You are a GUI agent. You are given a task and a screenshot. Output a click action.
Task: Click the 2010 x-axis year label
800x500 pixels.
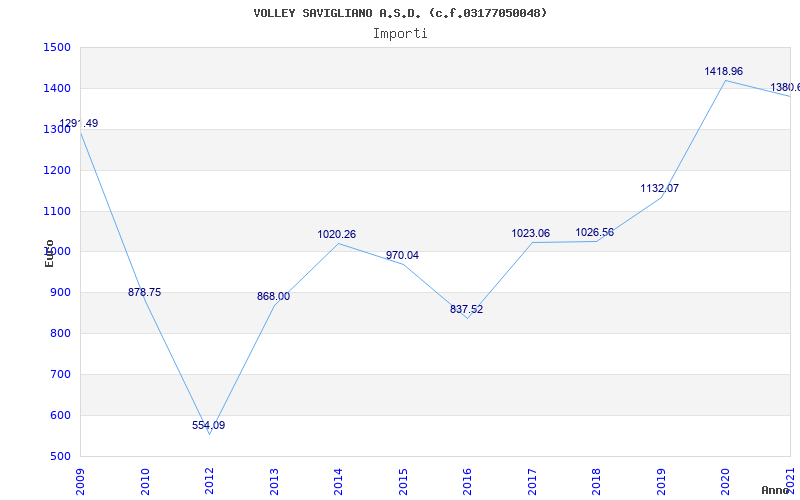(x=145, y=482)
